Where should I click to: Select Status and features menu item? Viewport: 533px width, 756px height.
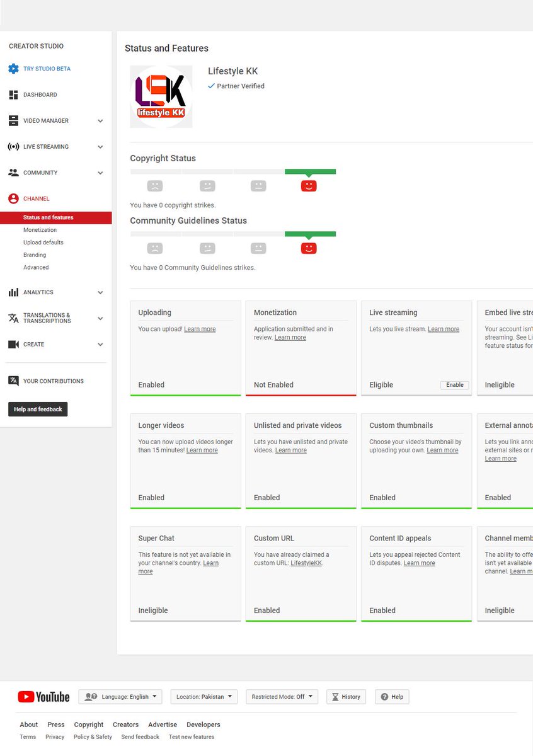tap(56, 217)
